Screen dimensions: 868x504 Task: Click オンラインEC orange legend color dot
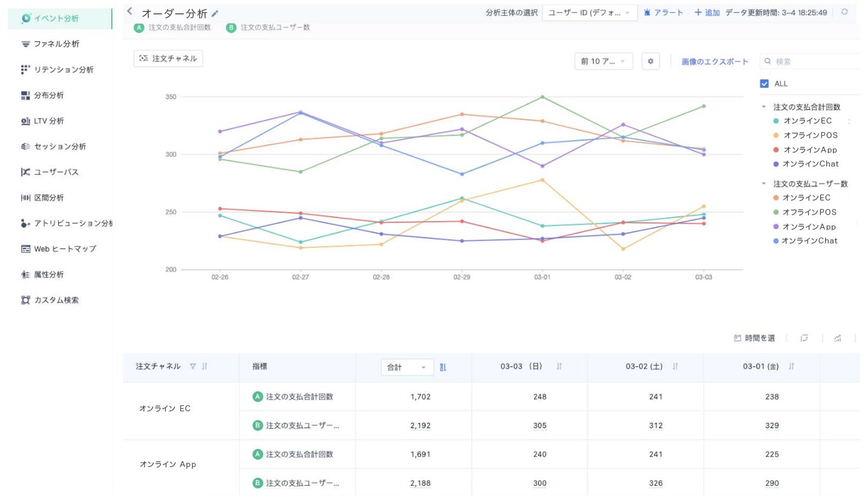tap(776, 198)
